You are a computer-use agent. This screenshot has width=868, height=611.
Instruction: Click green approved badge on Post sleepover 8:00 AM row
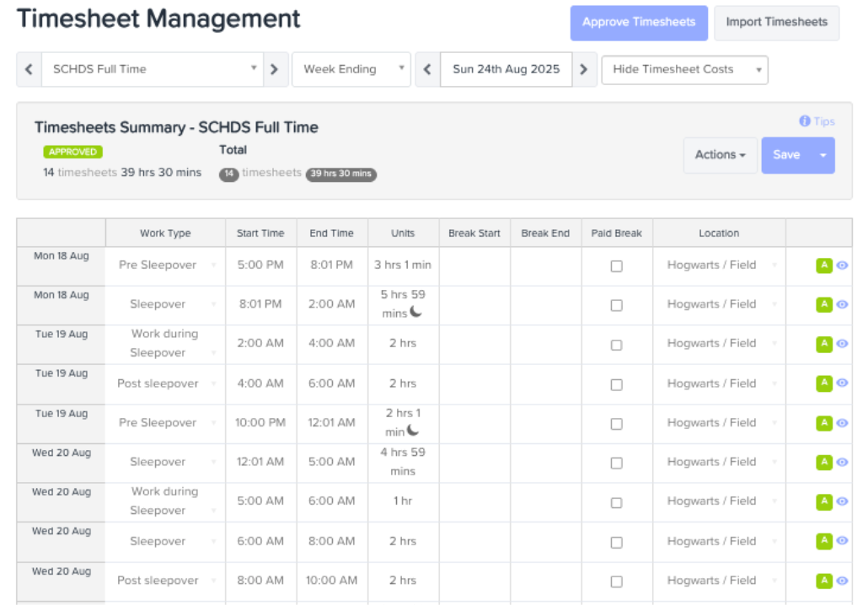824,581
